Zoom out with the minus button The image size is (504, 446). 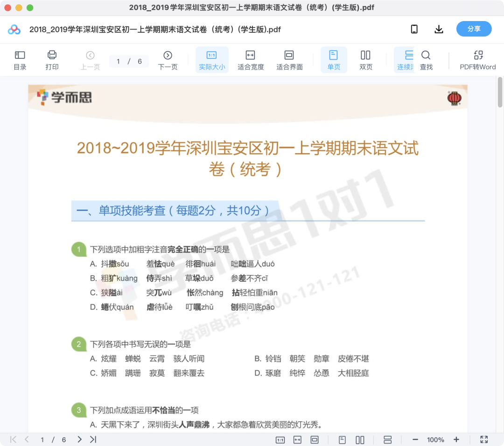tap(415, 439)
